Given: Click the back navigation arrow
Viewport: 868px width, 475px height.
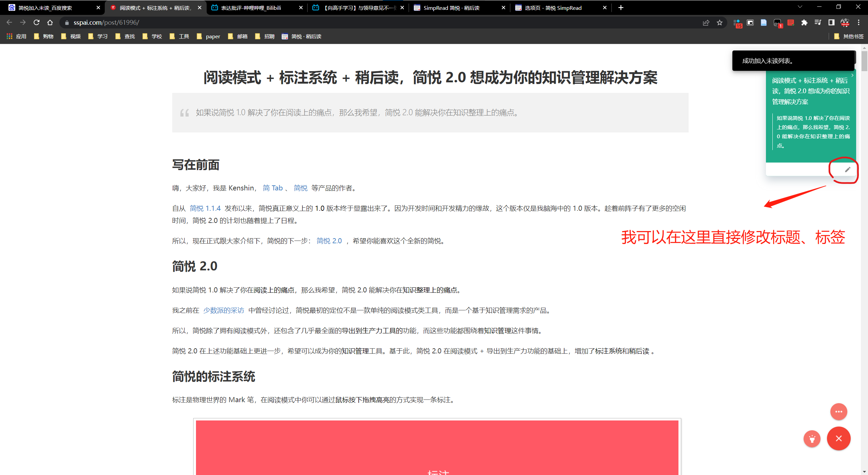Looking at the screenshot, I should tap(9, 23).
